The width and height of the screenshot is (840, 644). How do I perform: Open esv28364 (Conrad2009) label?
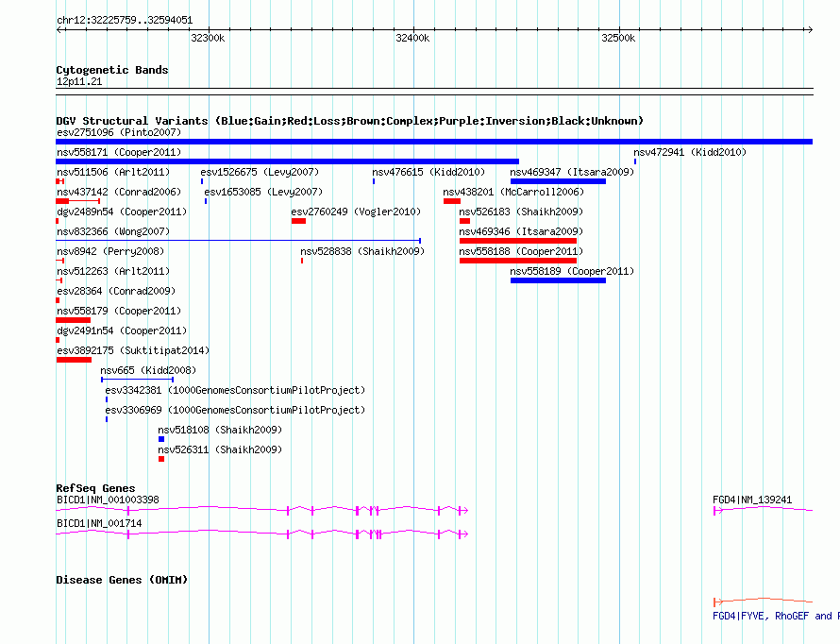point(116,291)
